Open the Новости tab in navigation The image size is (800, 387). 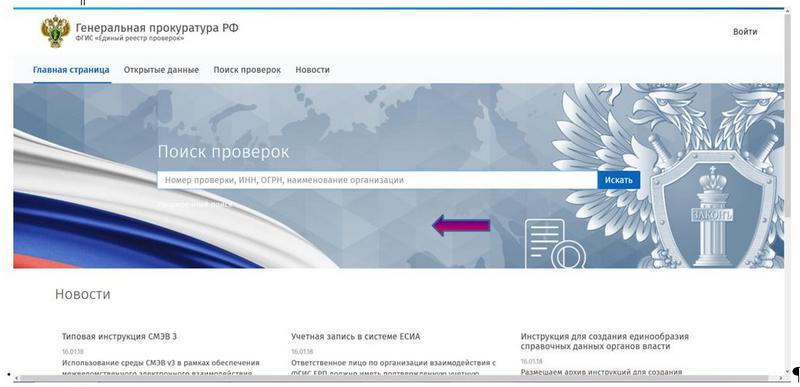[x=312, y=70]
